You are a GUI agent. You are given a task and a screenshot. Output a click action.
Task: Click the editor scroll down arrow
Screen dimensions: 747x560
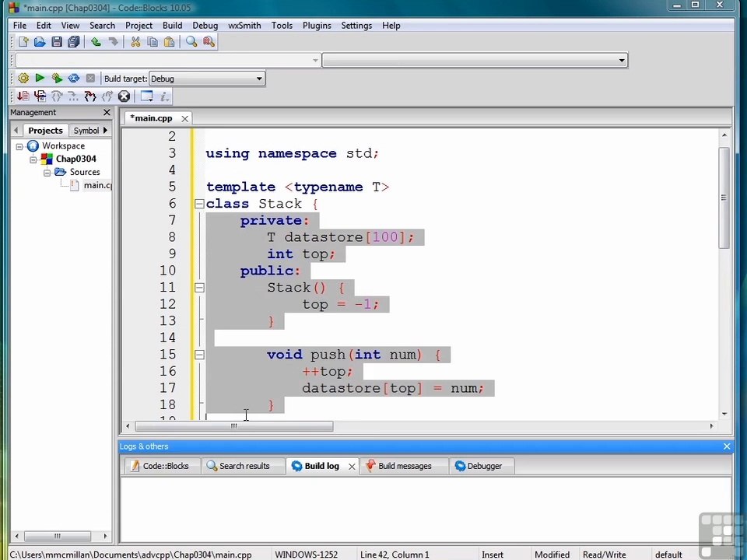(x=724, y=414)
